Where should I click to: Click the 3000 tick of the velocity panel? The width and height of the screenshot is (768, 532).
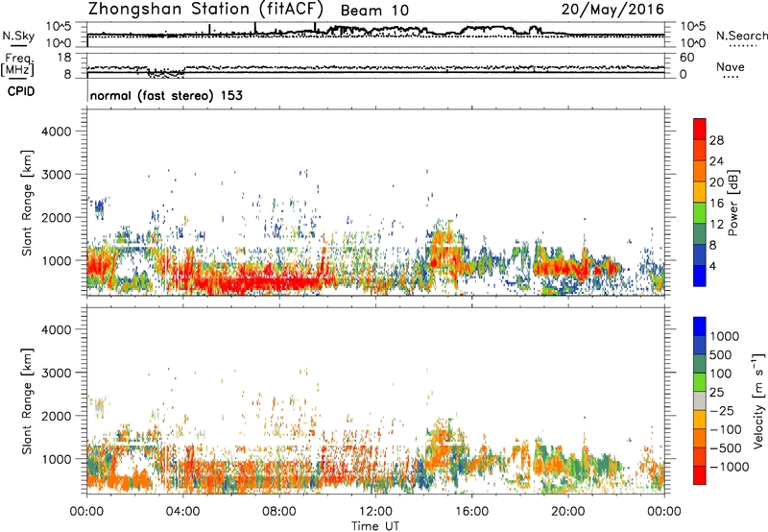coord(57,373)
